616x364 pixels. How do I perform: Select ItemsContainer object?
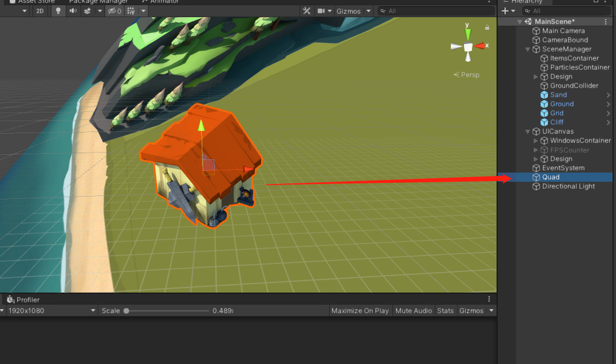[574, 58]
